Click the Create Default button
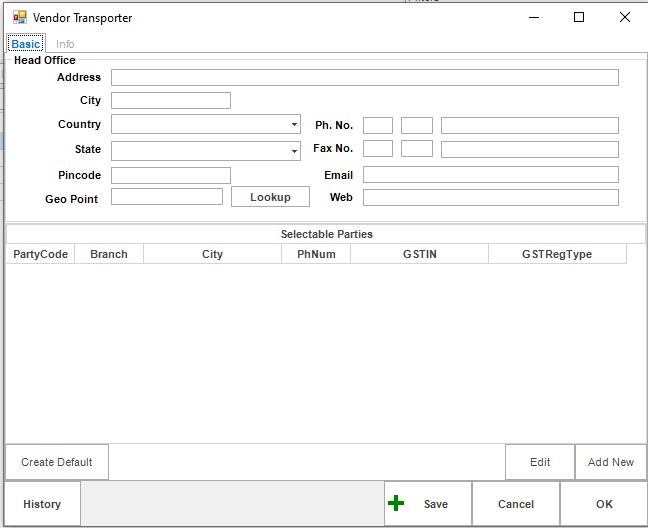This screenshot has height=528, width=648. 57,462
